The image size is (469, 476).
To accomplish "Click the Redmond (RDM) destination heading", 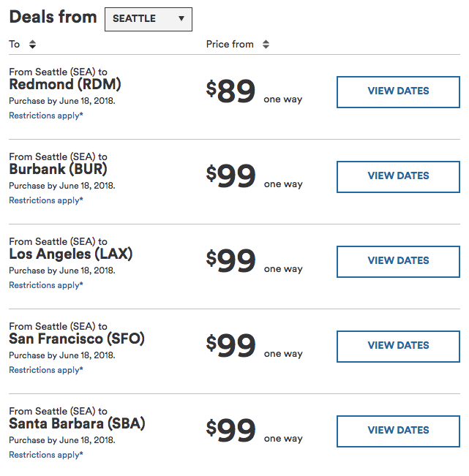I will 65,85.
